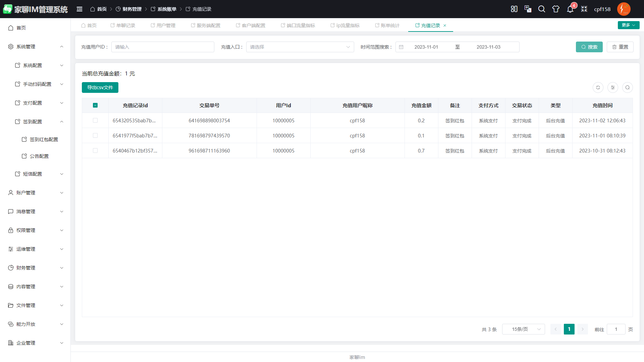Open the table column settings icon
This screenshot has width=644, height=362.
tap(612, 87)
